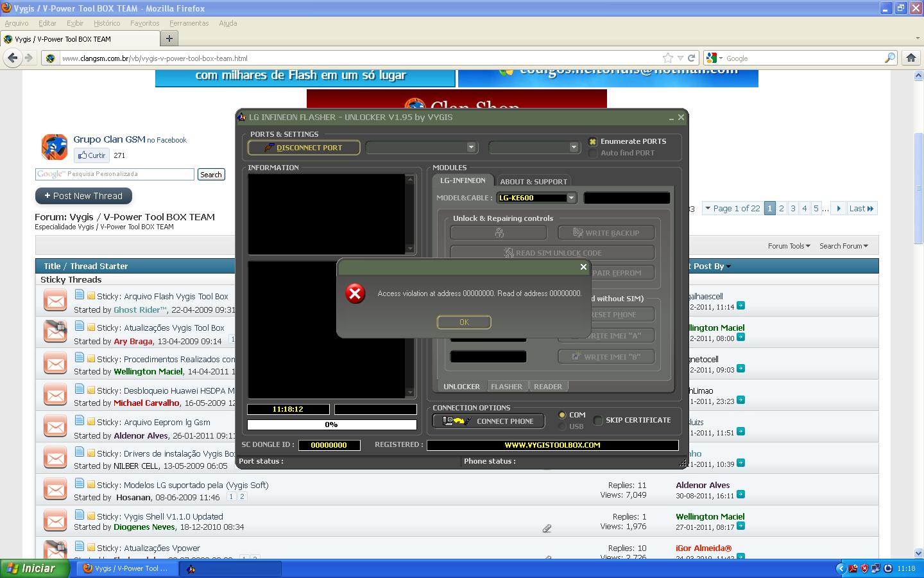924x578 pixels.
Task: Select the FLASHER bottom tab
Action: [506, 387]
